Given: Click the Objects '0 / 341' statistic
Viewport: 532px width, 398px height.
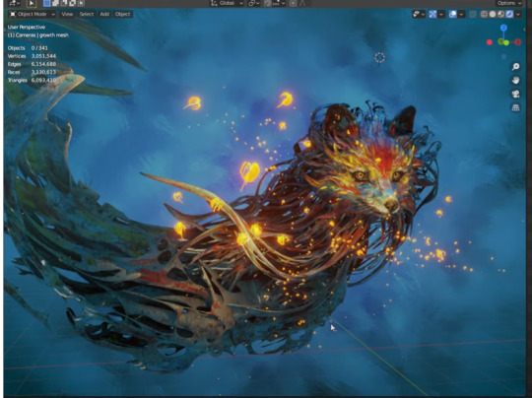Looking at the screenshot, I should click(39, 48).
